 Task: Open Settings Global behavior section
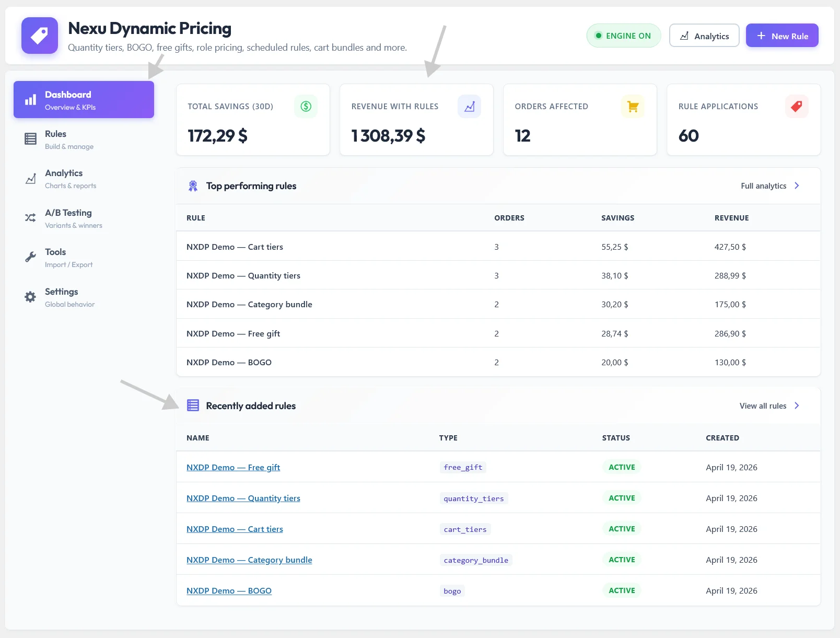(84, 297)
